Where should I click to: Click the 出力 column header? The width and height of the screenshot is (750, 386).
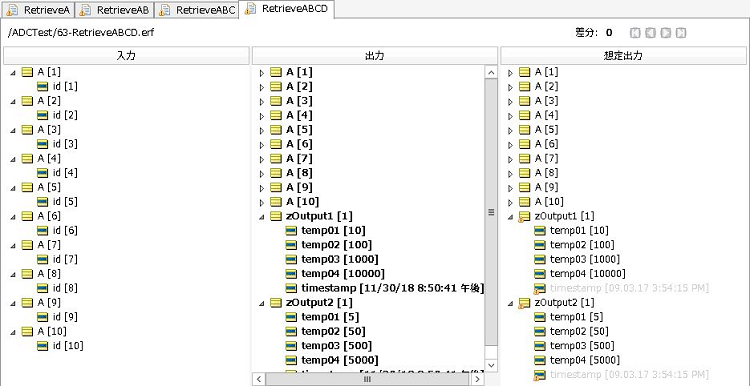[374, 55]
